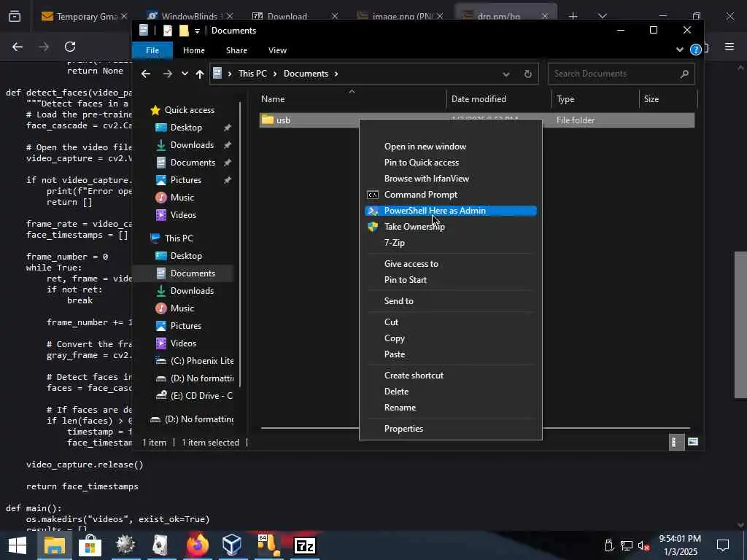747x560 pixels.
Task: Sort by Size column header
Action: (x=651, y=99)
